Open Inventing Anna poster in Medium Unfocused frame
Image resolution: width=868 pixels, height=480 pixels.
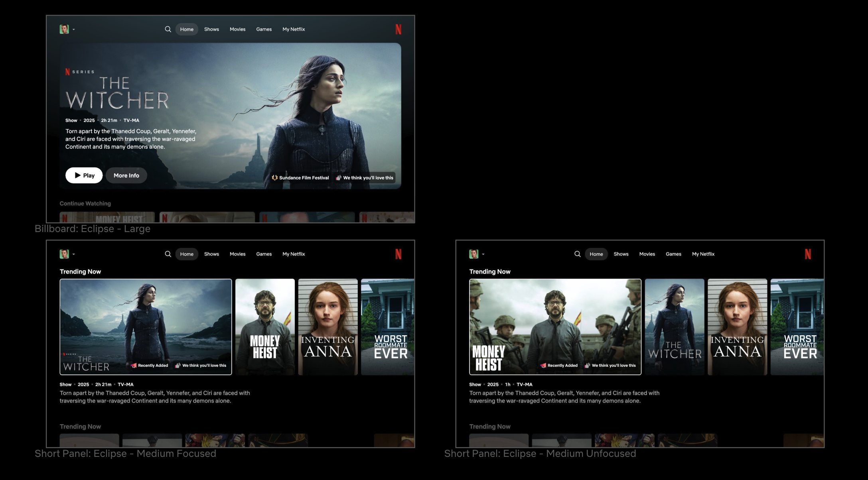point(738,327)
